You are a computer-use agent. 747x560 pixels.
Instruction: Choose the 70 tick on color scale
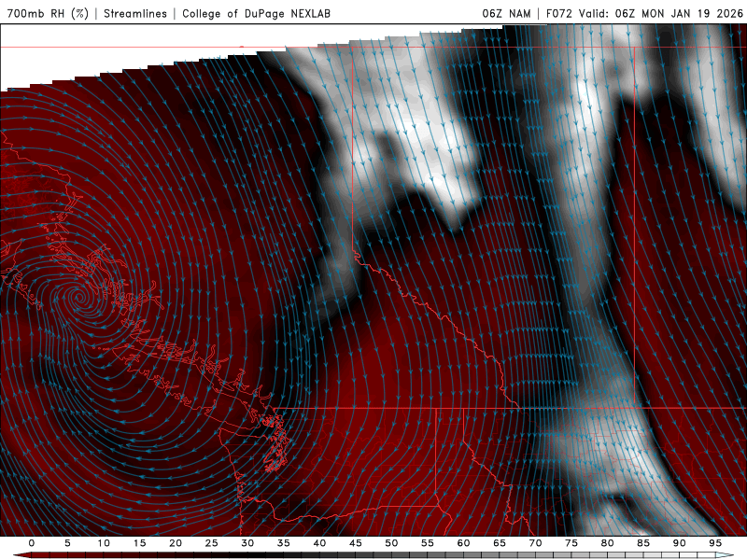click(535, 543)
